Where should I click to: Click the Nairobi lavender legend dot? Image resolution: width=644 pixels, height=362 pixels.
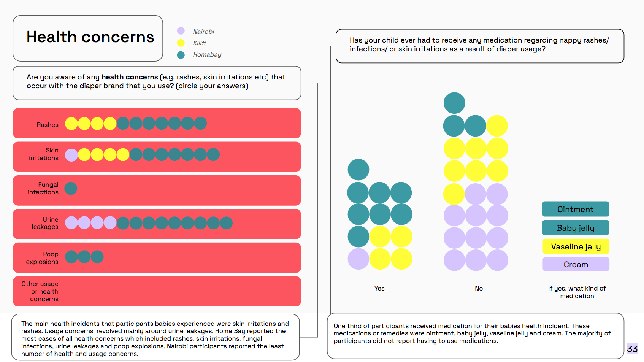[x=181, y=31]
